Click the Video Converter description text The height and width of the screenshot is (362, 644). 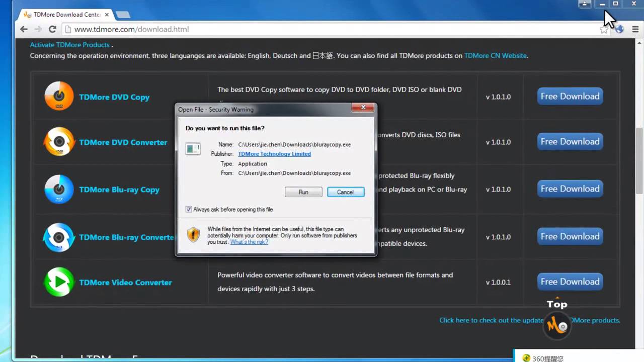click(x=335, y=282)
